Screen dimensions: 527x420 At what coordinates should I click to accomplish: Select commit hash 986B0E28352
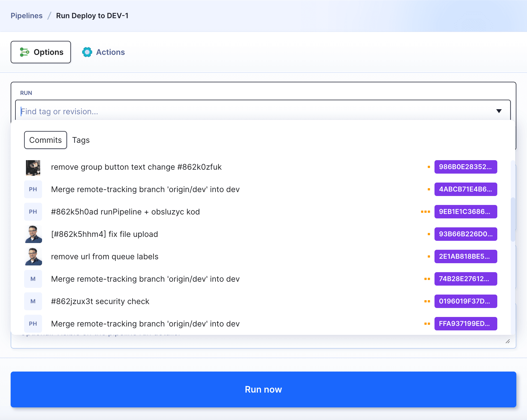(465, 167)
